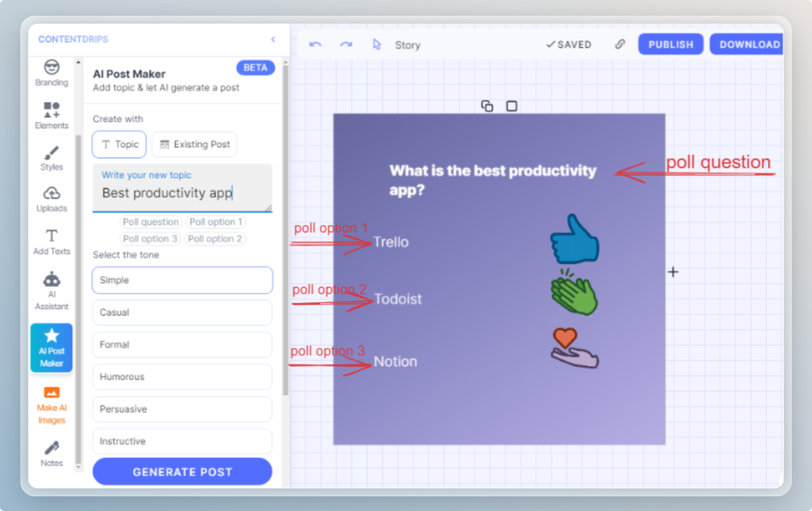Switch to Existing Post tab
Image resolution: width=812 pixels, height=511 pixels.
(x=194, y=144)
